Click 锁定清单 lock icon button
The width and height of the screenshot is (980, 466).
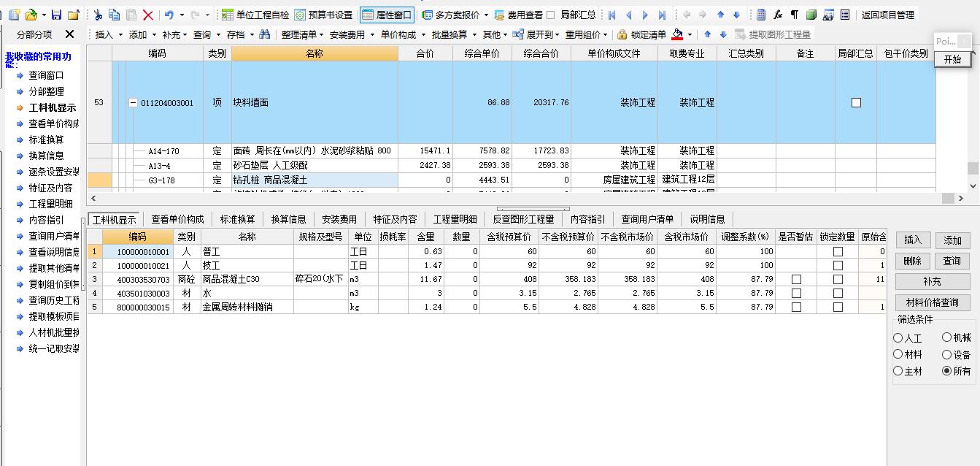(x=641, y=34)
